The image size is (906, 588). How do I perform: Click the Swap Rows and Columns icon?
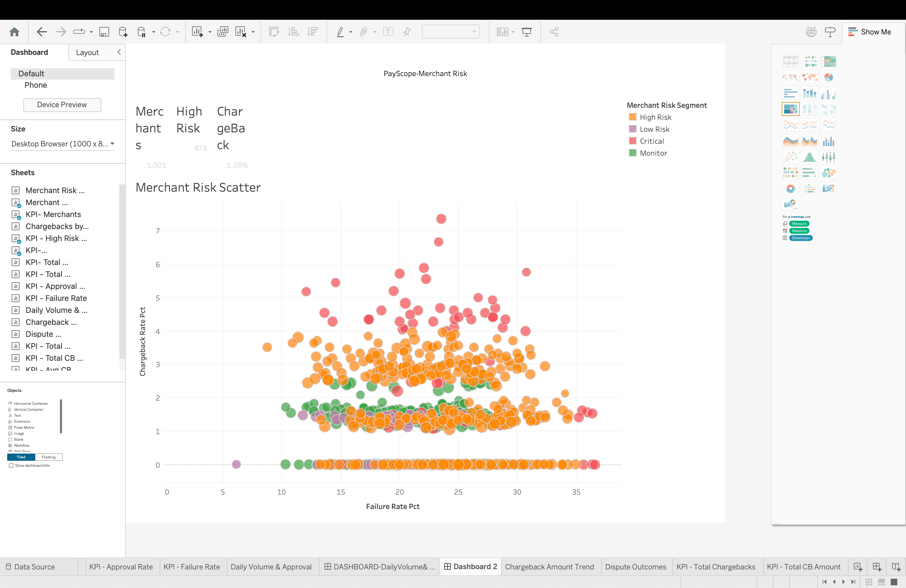coord(274,32)
